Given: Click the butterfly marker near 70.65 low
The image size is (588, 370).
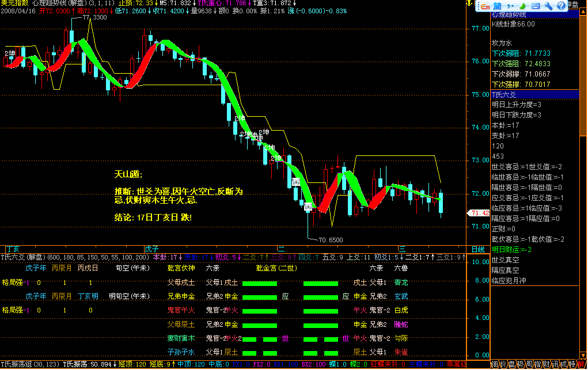Looking at the screenshot, I should click(308, 206).
